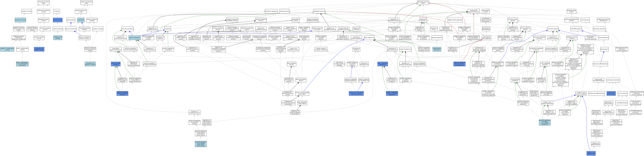Select the 'interleukin-18 binding' node
Screen dimensions: 644x156
point(58,38)
